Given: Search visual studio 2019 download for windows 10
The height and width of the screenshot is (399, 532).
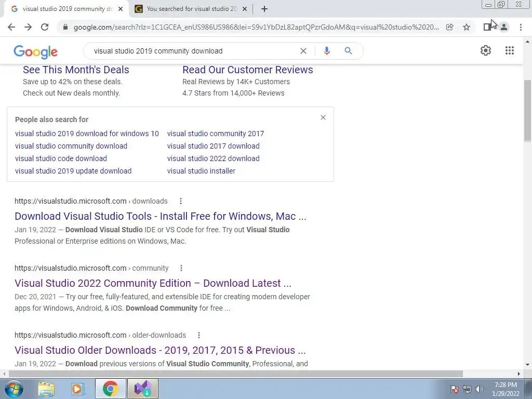Looking at the screenshot, I should (x=87, y=134).
